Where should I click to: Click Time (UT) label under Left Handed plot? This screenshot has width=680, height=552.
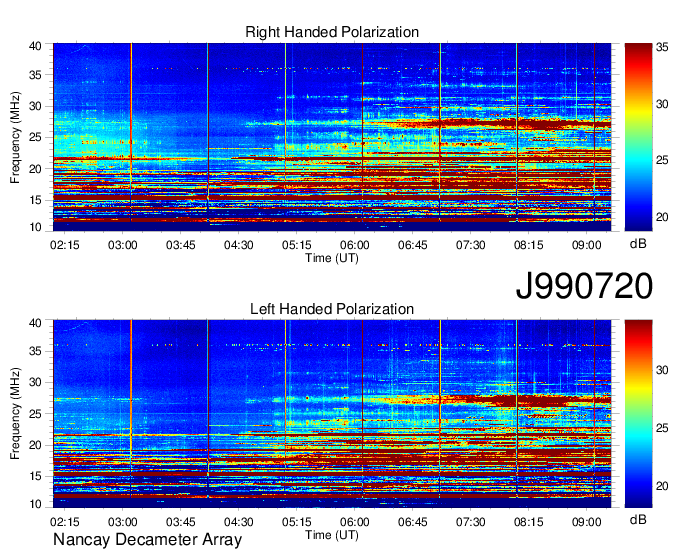tap(332, 535)
